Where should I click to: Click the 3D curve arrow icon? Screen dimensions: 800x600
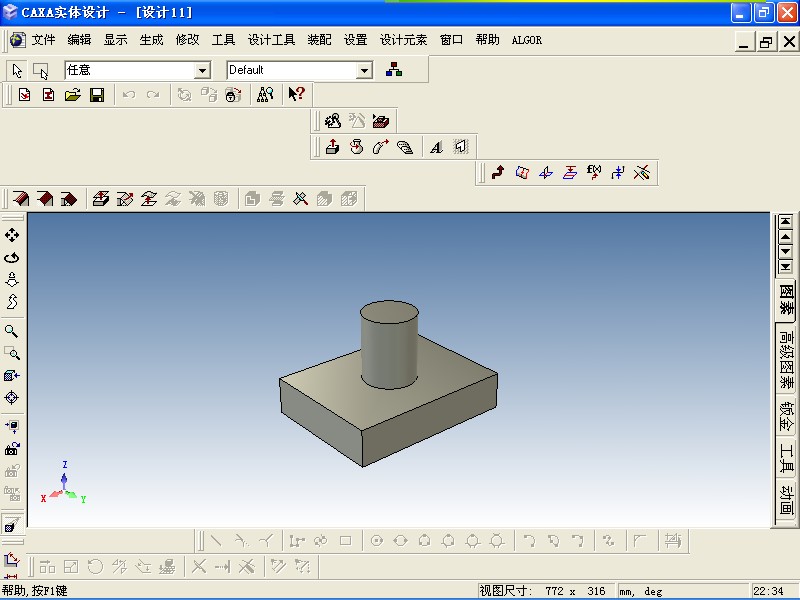tap(498, 172)
